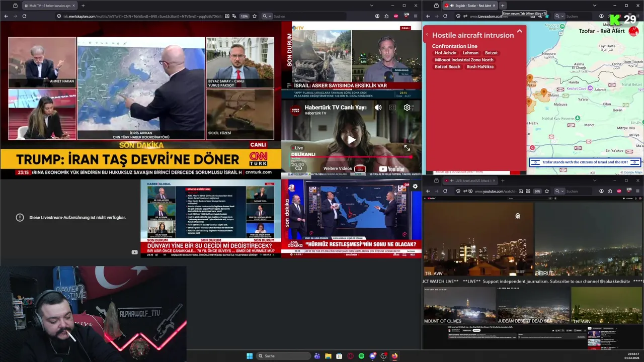Open a new tab in the Tzofar window
The image size is (644, 362).
[x=503, y=6]
